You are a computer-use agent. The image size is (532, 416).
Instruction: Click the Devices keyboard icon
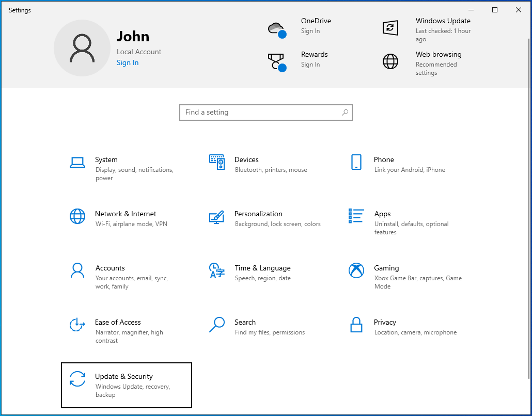tap(217, 162)
